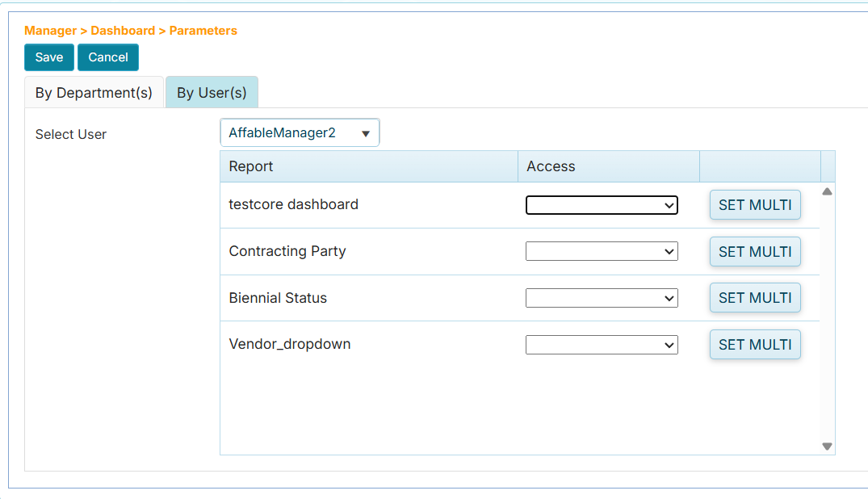Open the Access dropdown for Contracting Party
868x499 pixels.
tap(601, 251)
